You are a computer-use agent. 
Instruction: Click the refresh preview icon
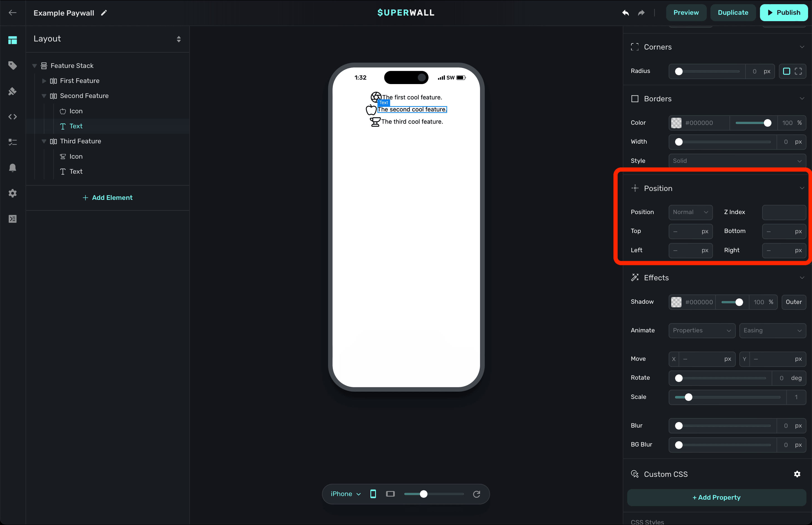[x=476, y=494]
